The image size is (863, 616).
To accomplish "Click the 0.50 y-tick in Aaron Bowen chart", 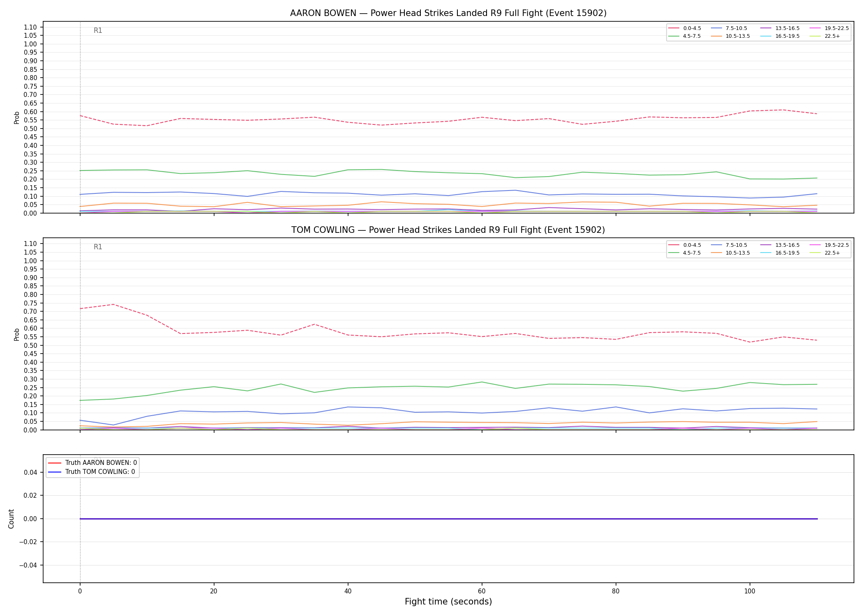I will coord(31,129).
